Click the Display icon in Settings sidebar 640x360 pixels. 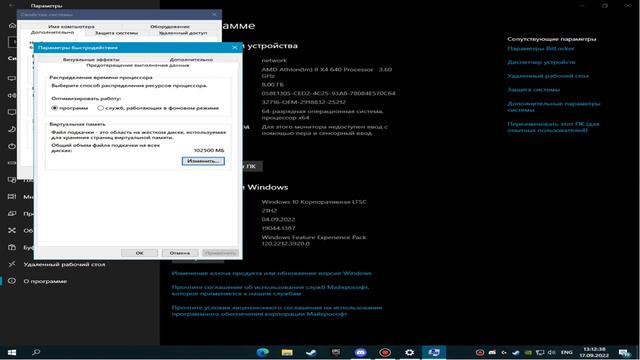12,78
